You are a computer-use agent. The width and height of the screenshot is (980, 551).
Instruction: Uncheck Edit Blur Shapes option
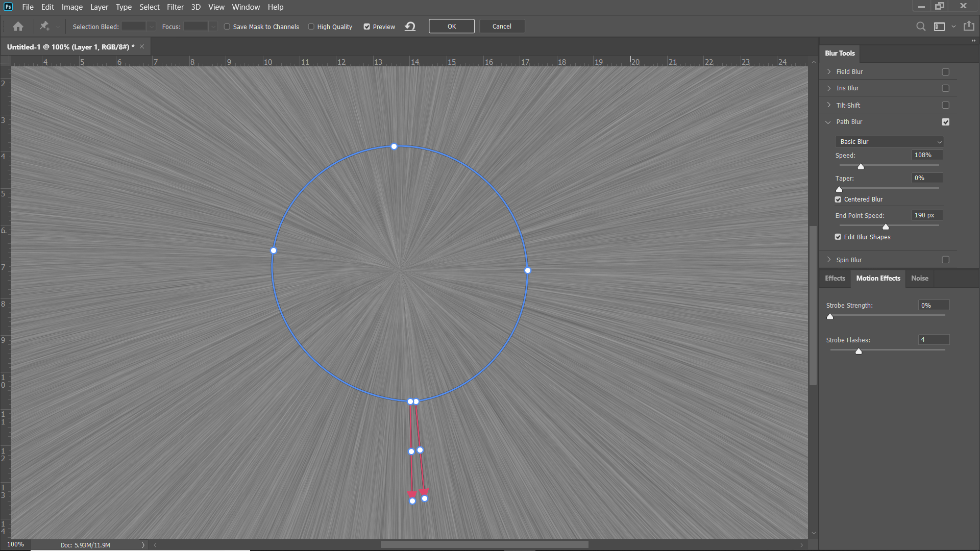click(838, 237)
